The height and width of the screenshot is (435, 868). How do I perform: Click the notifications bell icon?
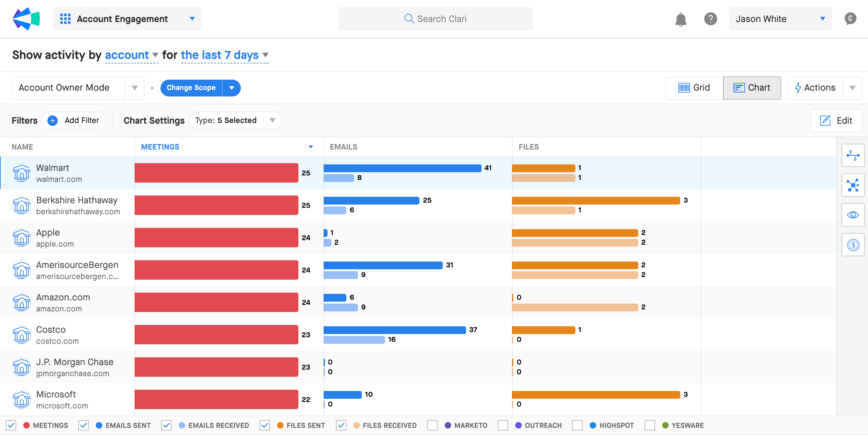681,19
